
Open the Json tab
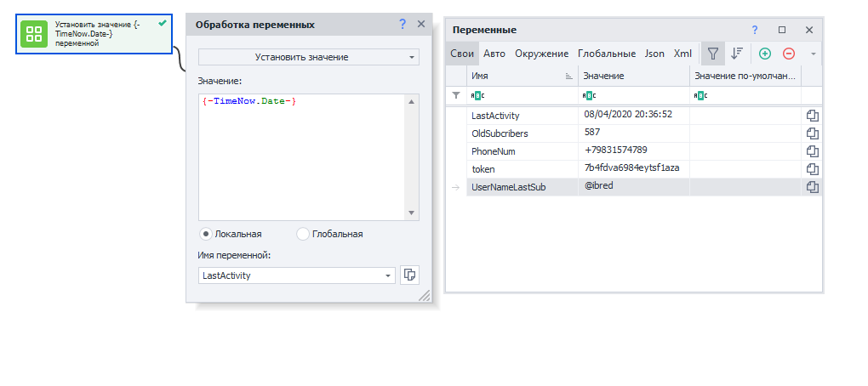pyautogui.click(x=654, y=54)
